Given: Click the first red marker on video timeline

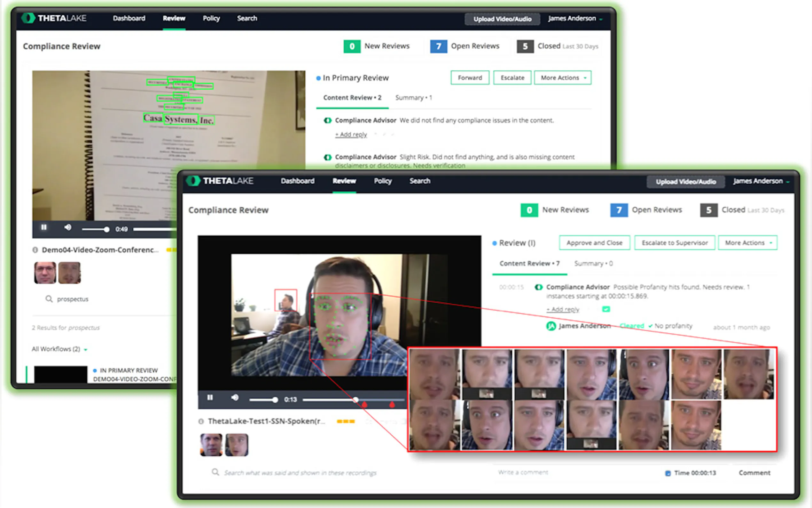Looking at the screenshot, I should click(x=364, y=405).
